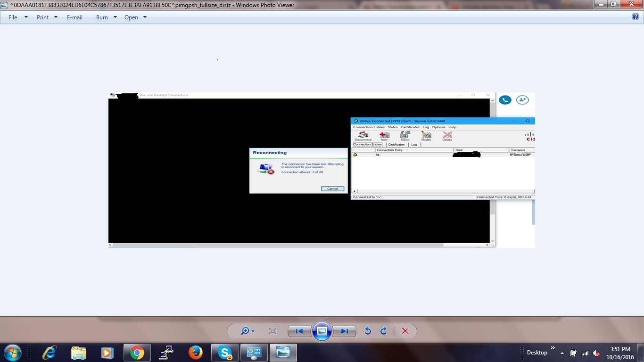
Task: Expand the Print dropdown arrow
Action: click(x=55, y=17)
